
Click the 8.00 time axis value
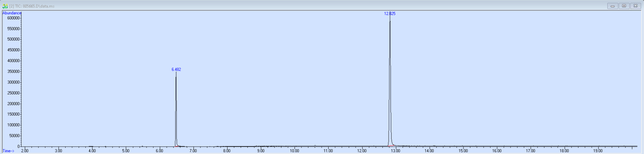pyautogui.click(x=227, y=151)
